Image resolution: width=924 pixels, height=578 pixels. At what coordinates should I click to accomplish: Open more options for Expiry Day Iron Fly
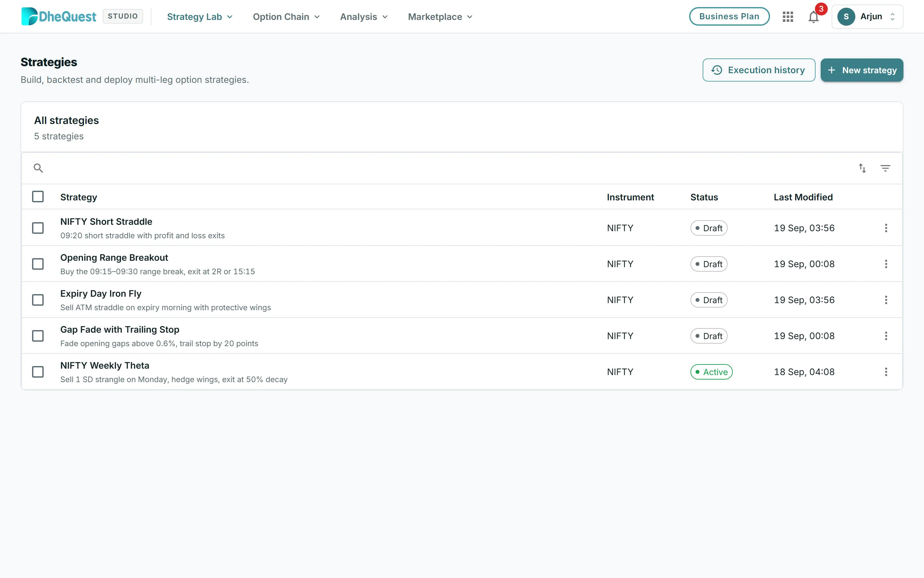886,300
